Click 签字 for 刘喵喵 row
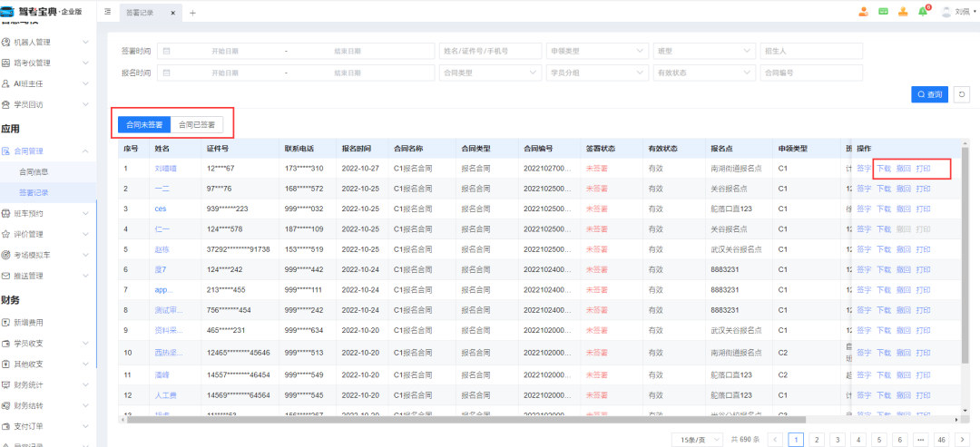Image resolution: width=980 pixels, height=447 pixels. pos(864,169)
